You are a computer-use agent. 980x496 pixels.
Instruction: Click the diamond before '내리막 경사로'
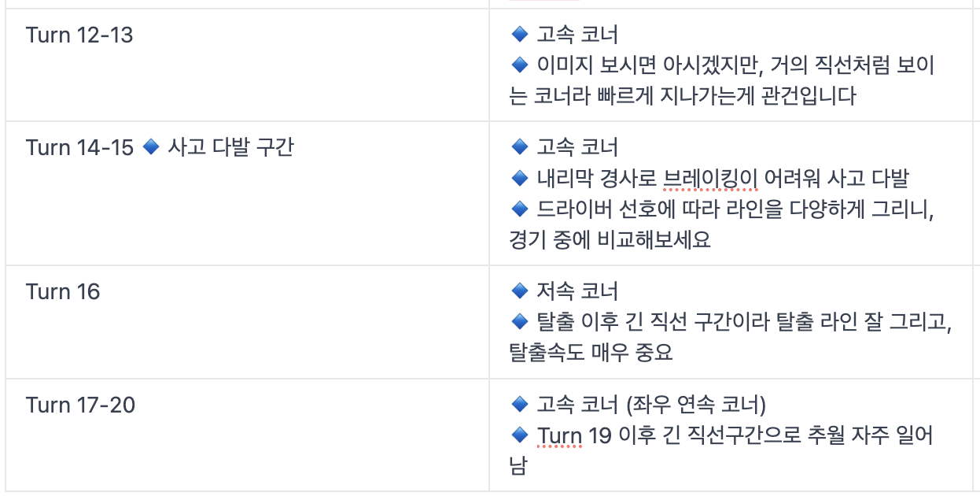pyautogui.click(x=518, y=178)
